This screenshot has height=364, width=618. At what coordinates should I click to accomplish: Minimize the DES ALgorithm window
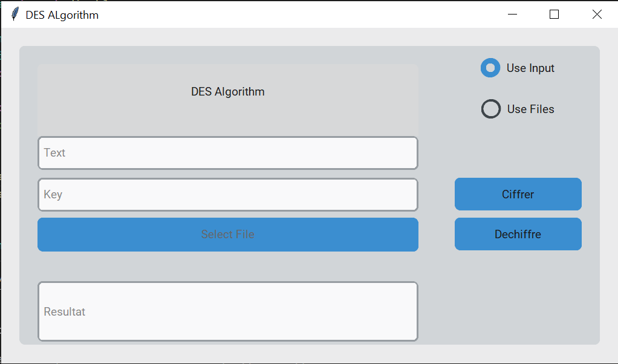click(513, 15)
